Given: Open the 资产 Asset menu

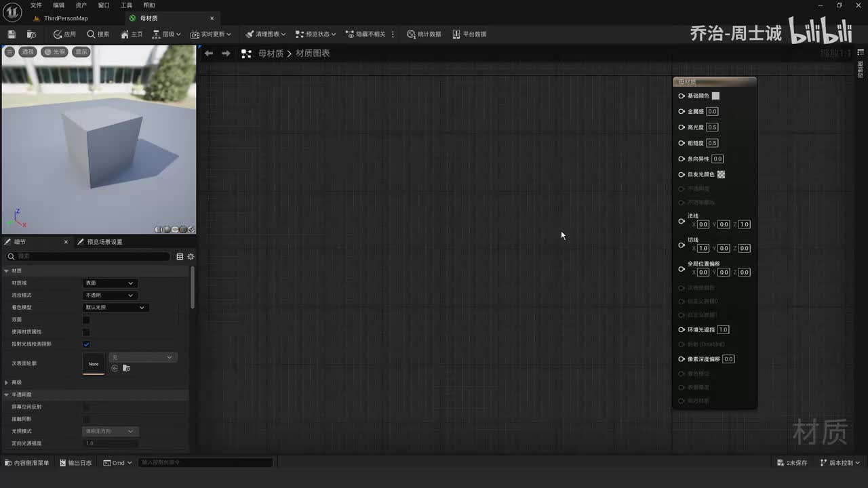Looking at the screenshot, I should 81,5.
